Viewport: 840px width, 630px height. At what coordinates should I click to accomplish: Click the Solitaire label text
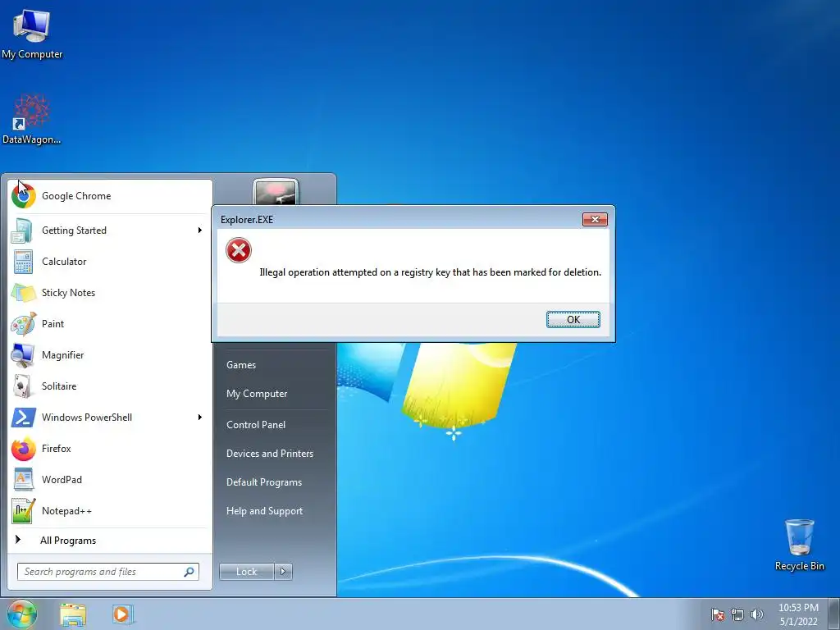tap(59, 386)
